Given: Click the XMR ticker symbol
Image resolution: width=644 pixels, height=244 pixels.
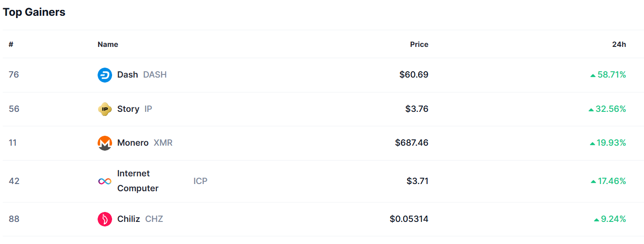Looking at the screenshot, I should point(163,143).
